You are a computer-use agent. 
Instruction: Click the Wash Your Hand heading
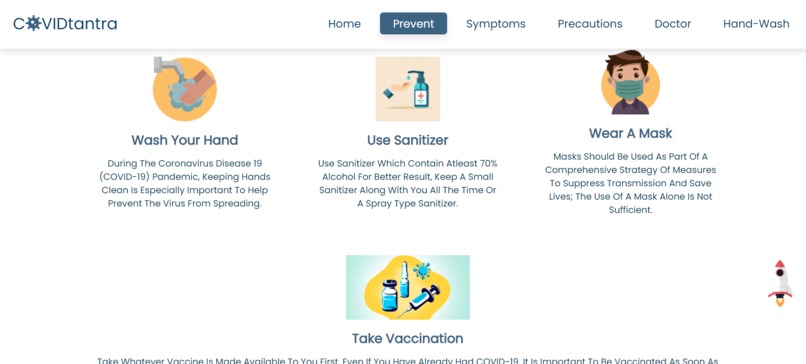[185, 140]
